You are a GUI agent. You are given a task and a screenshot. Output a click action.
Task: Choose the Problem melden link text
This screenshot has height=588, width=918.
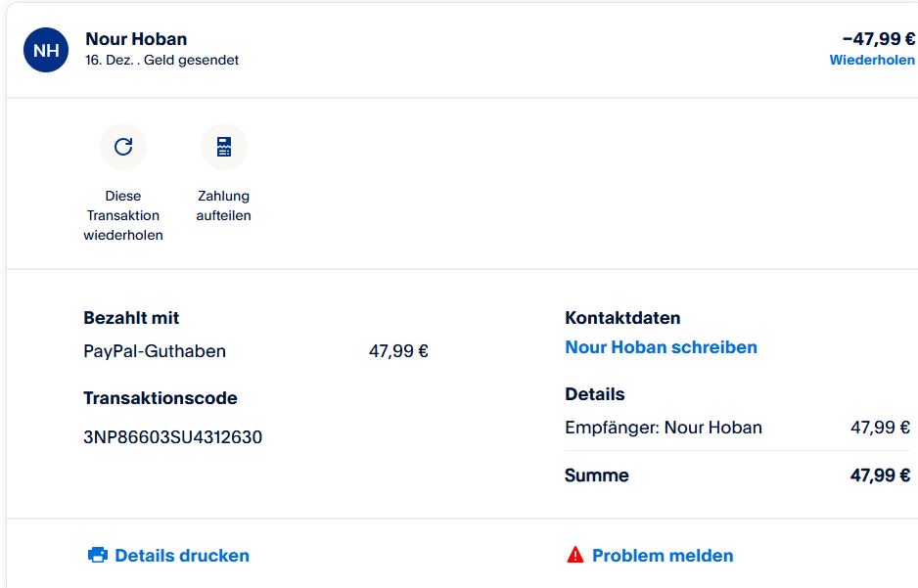[x=662, y=556]
